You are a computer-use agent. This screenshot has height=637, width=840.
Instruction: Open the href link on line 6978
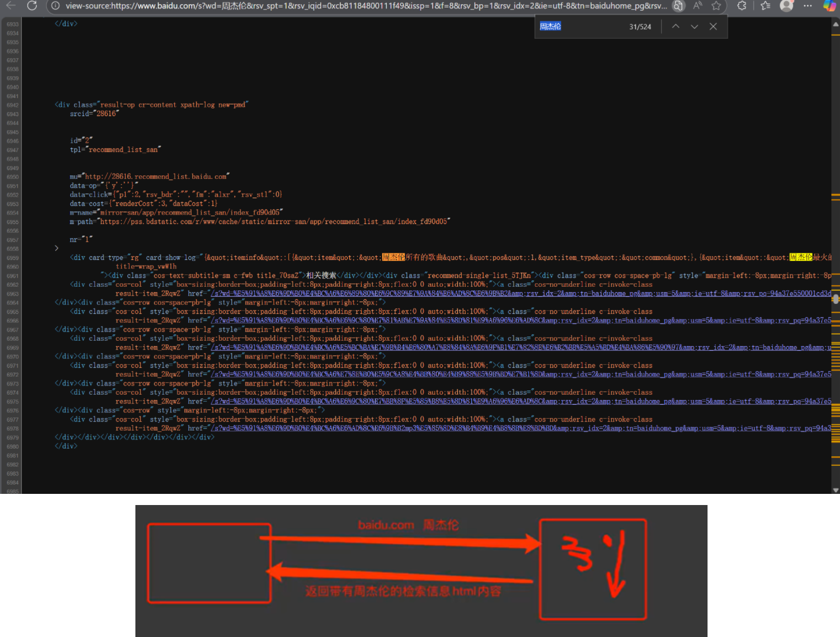pyautogui.click(x=521, y=429)
